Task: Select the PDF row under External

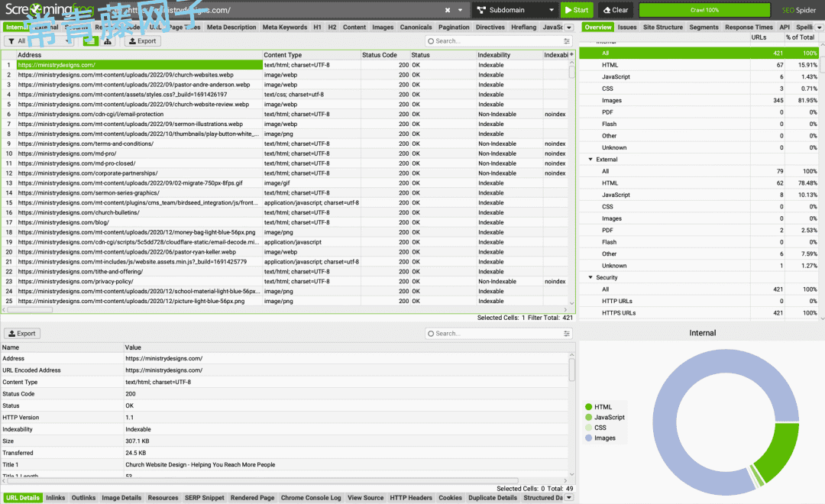Action: click(x=699, y=231)
